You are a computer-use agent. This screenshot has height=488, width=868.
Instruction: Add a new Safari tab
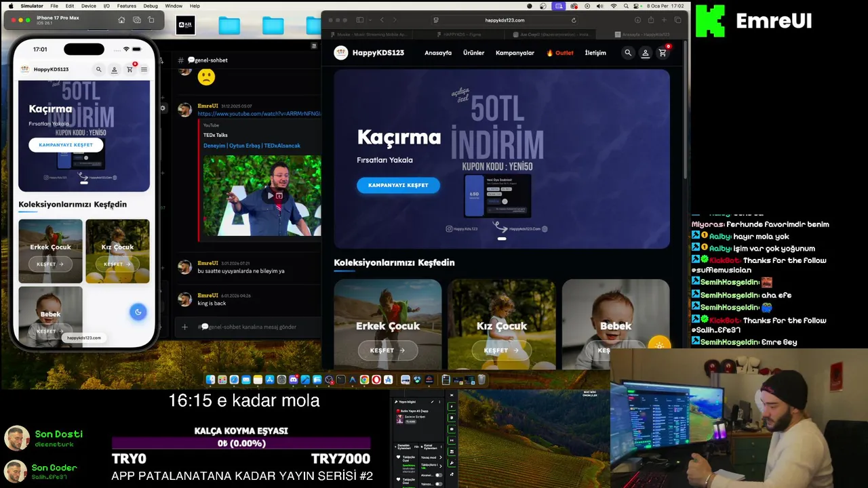tap(665, 20)
